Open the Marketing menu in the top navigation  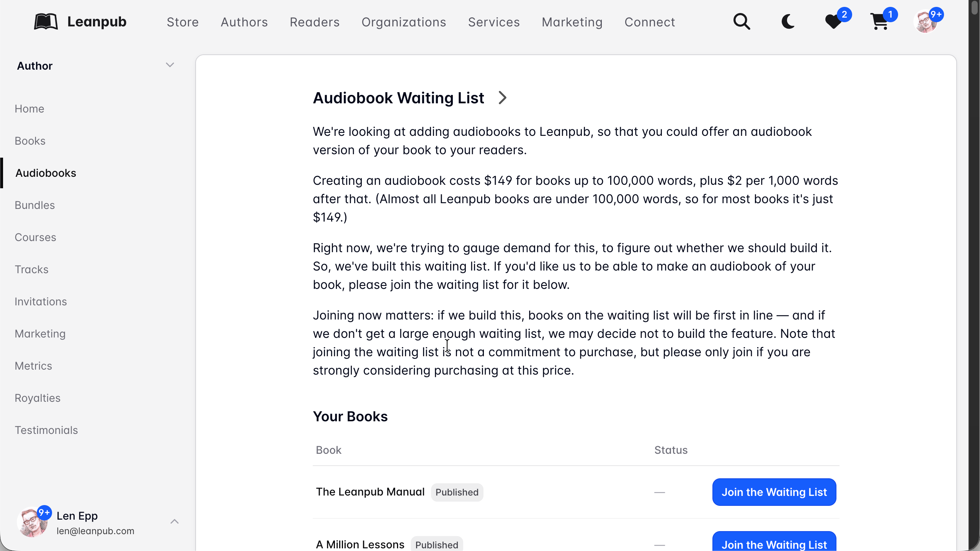pos(572,22)
